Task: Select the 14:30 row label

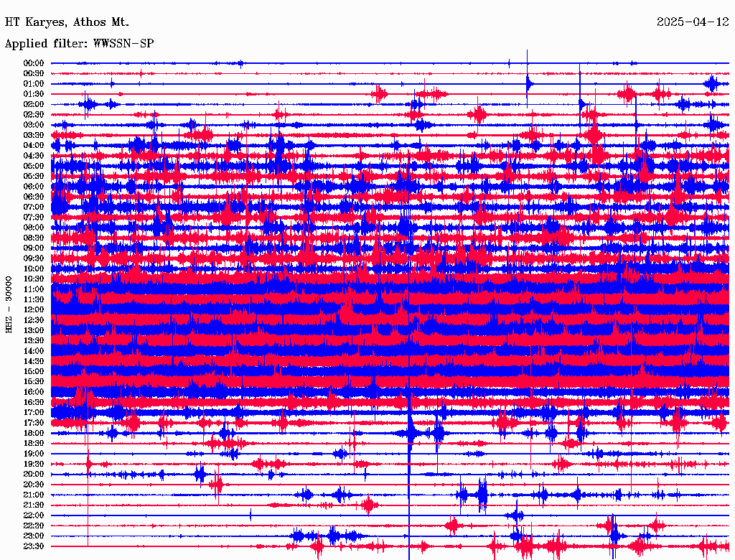Action: pyautogui.click(x=34, y=361)
